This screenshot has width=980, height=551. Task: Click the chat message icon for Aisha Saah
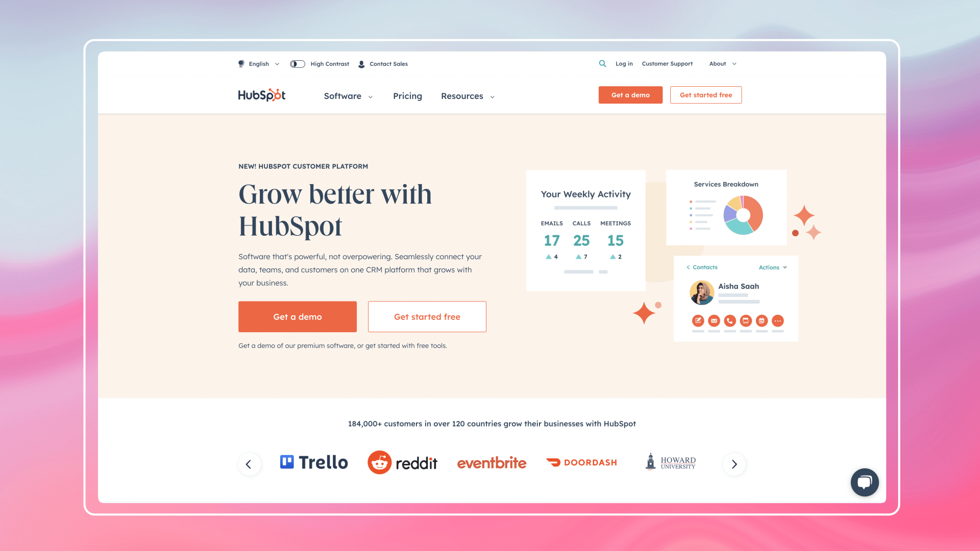(746, 321)
